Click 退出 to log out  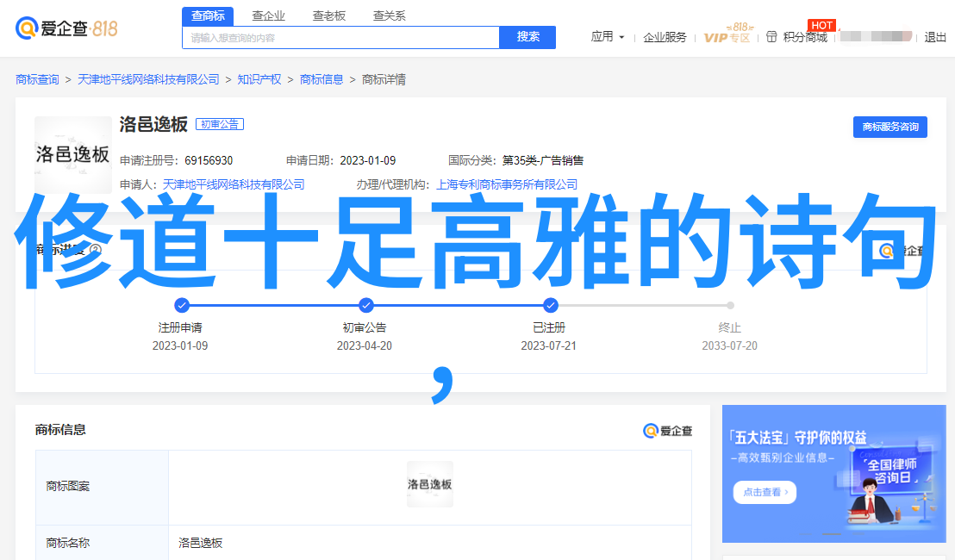point(935,38)
